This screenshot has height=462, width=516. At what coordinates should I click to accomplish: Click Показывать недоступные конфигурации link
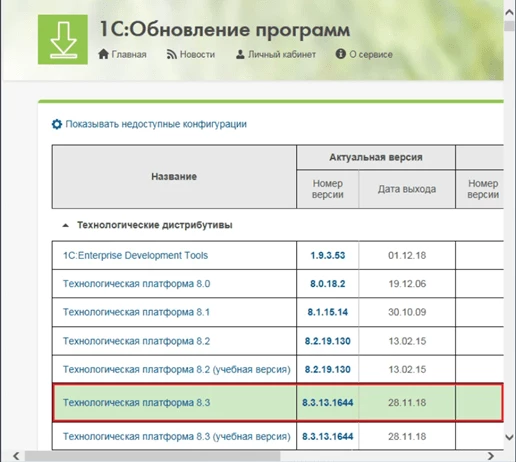(x=156, y=124)
